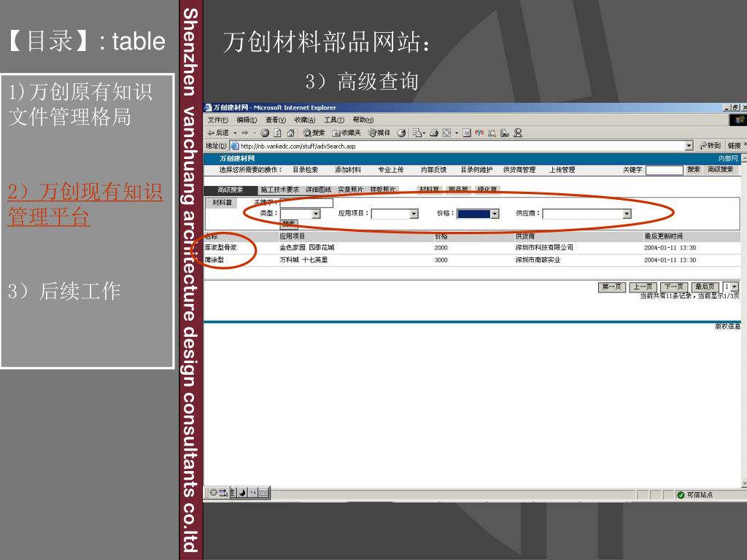Expand the Back button history dropdown arrow
The image size is (747, 560).
click(x=235, y=133)
